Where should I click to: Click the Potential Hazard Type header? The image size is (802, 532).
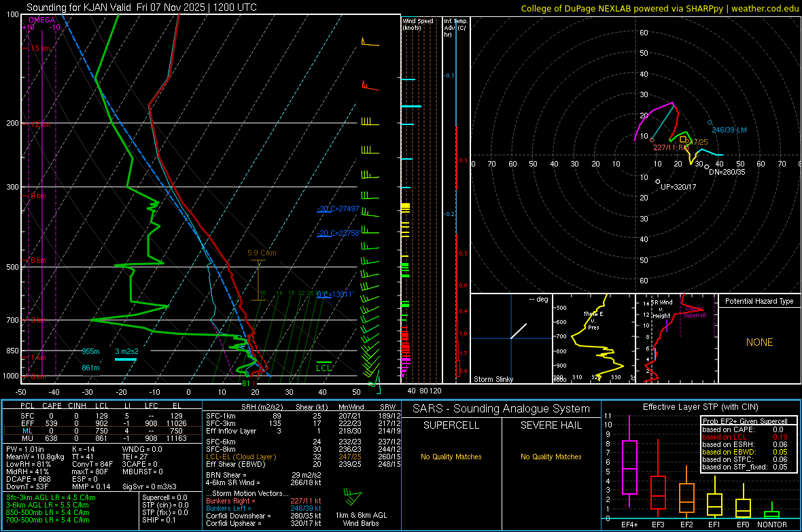point(760,301)
